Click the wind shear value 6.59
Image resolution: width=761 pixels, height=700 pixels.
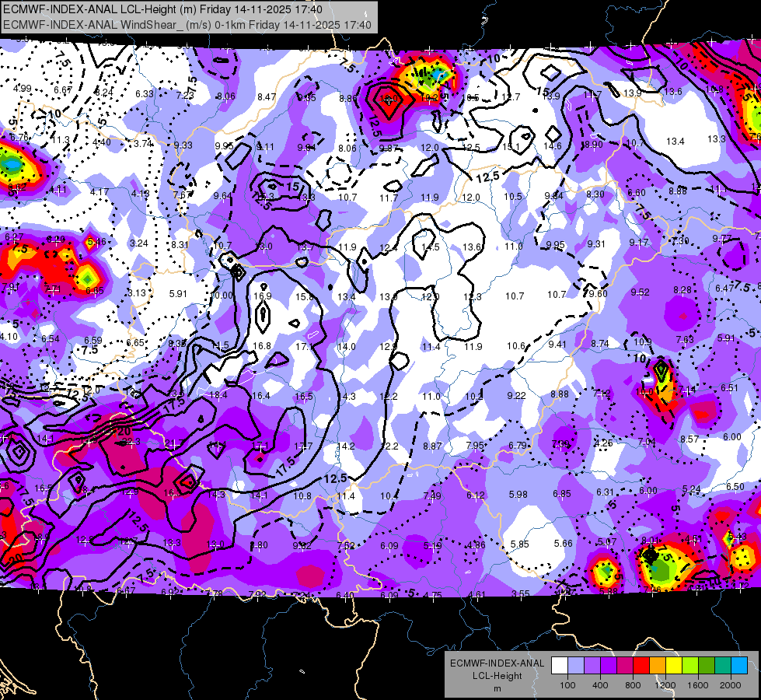(x=93, y=341)
